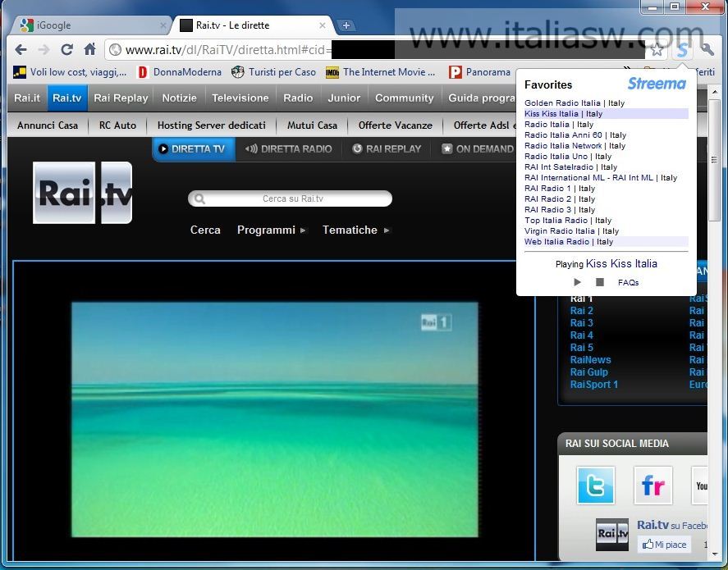This screenshot has height=570, width=728.
Task: Open the DIRETTA TV tab
Action: coord(194,149)
